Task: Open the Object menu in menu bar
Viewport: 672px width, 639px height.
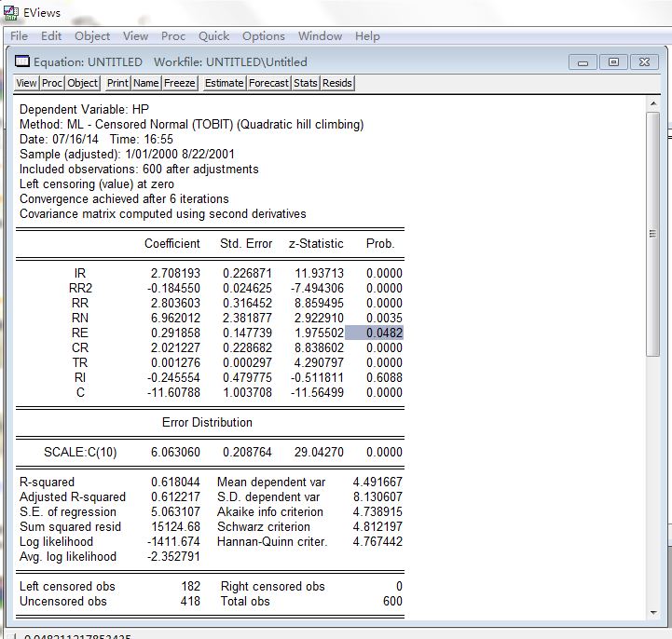Action: point(92,36)
